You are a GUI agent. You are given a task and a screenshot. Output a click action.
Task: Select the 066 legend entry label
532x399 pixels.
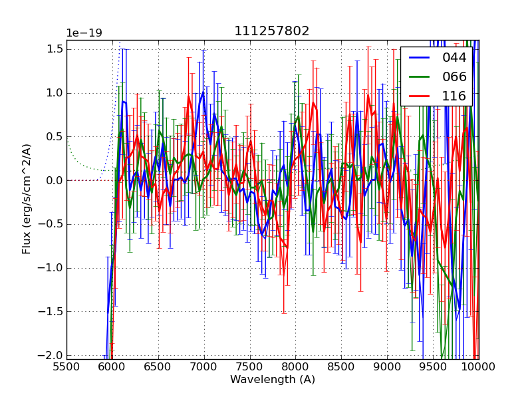coord(454,76)
